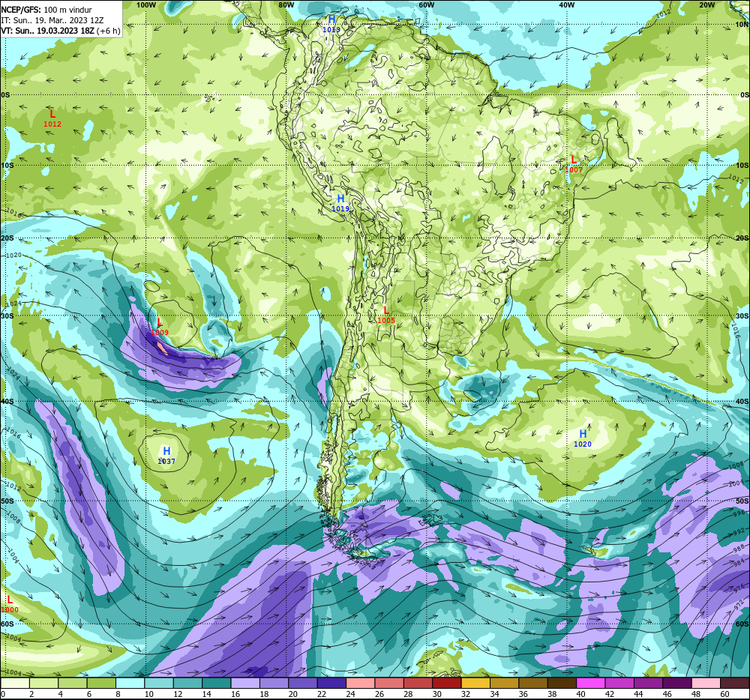Click the green 4–6 legend swatch
This screenshot has width=750, height=700.
coord(72,684)
